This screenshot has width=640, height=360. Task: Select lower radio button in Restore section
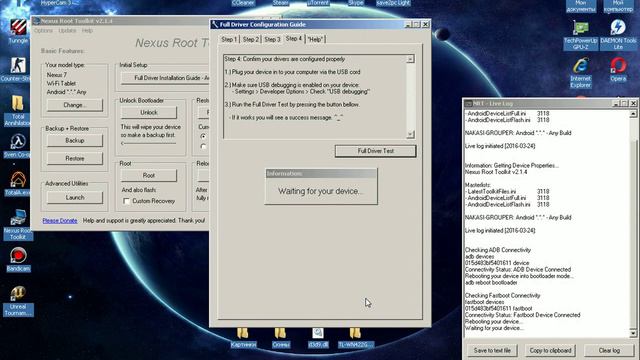tap(203, 146)
